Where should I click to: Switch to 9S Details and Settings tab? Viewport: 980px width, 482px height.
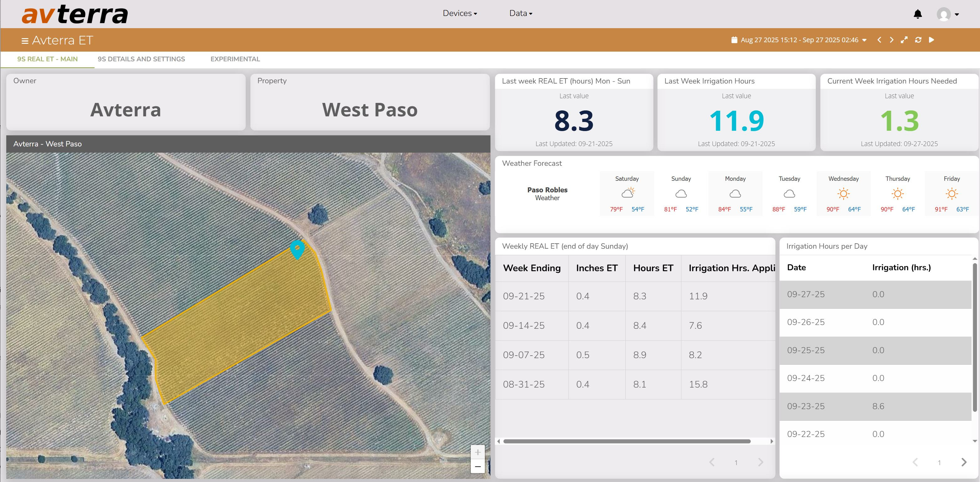pyautogui.click(x=141, y=59)
